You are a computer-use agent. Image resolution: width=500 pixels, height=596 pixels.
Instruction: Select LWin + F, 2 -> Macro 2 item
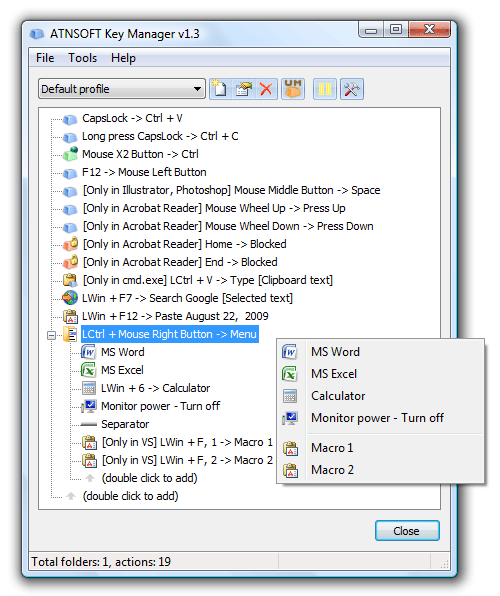coord(187,460)
